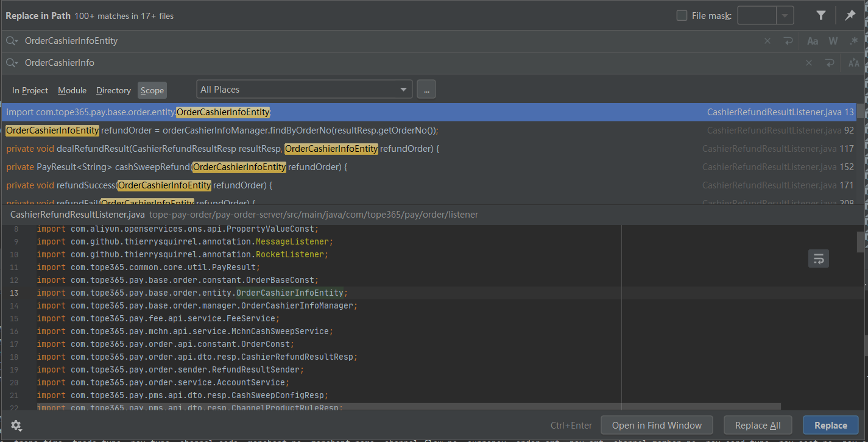This screenshot has height=442, width=868.
Task: Select the Module search scope tab
Action: 72,90
